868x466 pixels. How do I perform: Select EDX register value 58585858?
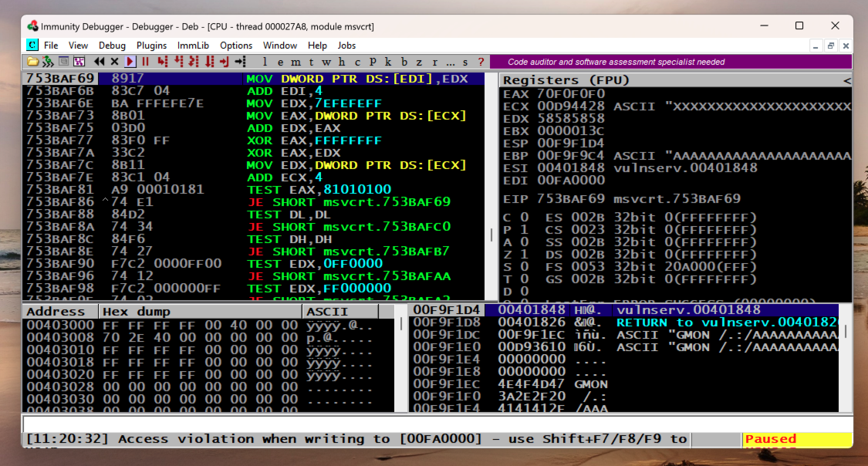pos(571,119)
